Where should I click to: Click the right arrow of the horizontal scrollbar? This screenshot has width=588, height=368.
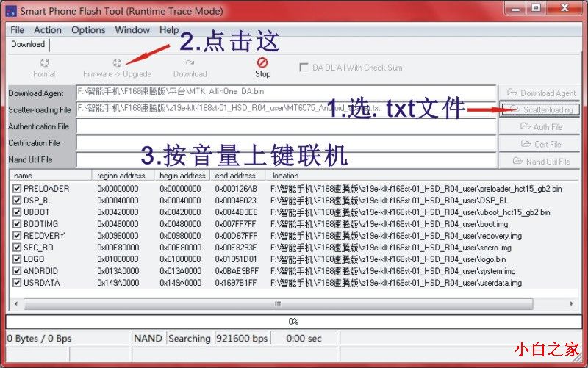click(572, 303)
